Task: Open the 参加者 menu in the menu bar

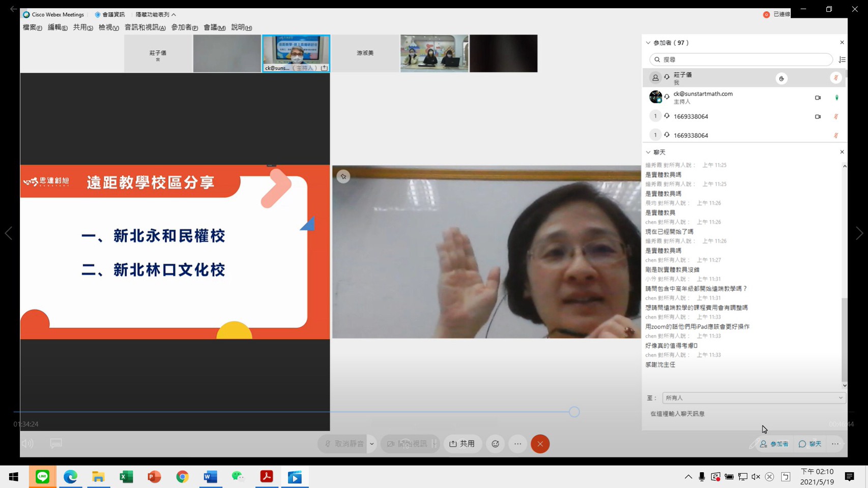Action: pyautogui.click(x=184, y=27)
